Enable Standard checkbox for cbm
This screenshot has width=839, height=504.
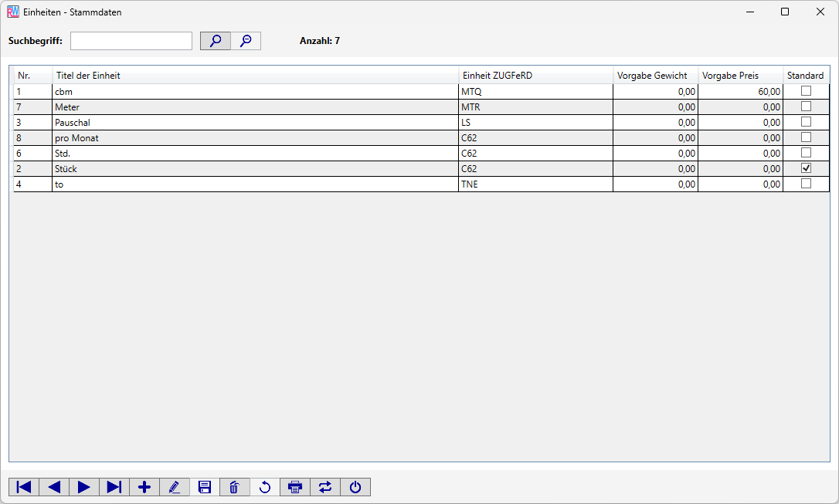[x=806, y=91]
